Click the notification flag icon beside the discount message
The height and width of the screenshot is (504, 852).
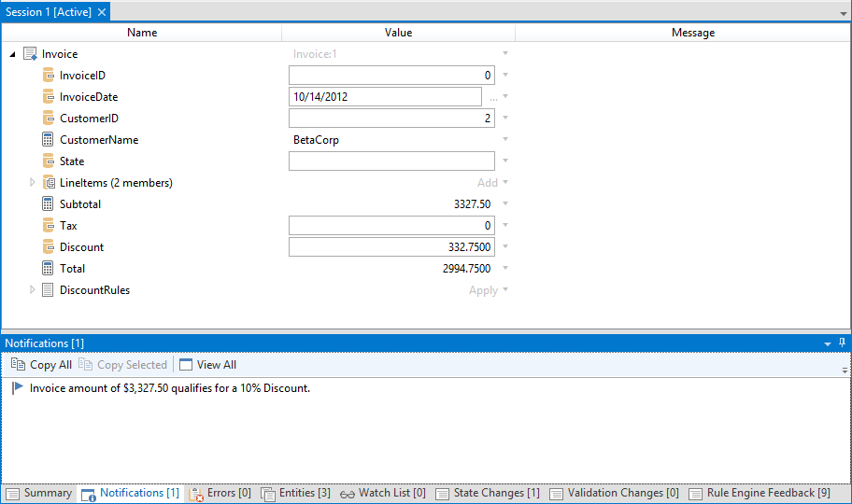18,388
